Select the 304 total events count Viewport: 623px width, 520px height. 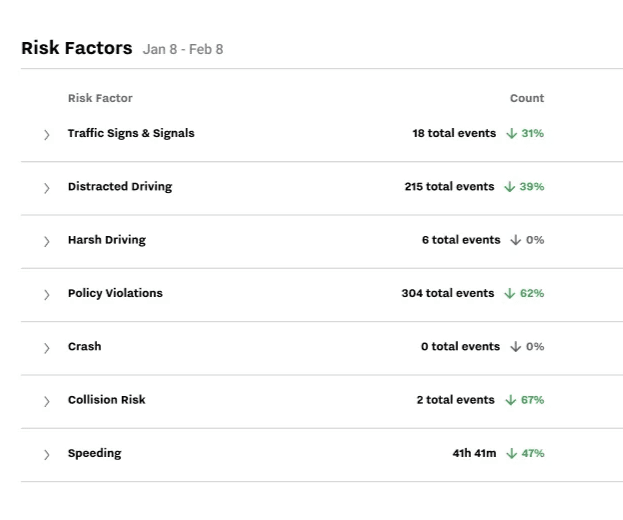pyautogui.click(x=447, y=293)
